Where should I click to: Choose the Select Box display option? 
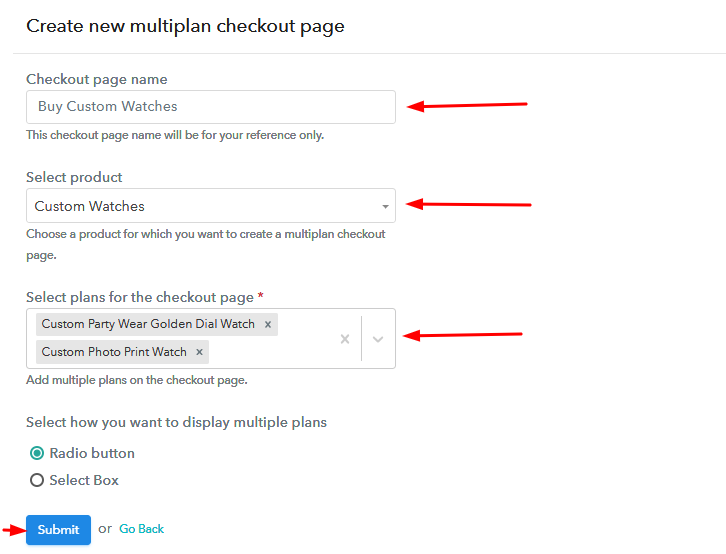38,480
